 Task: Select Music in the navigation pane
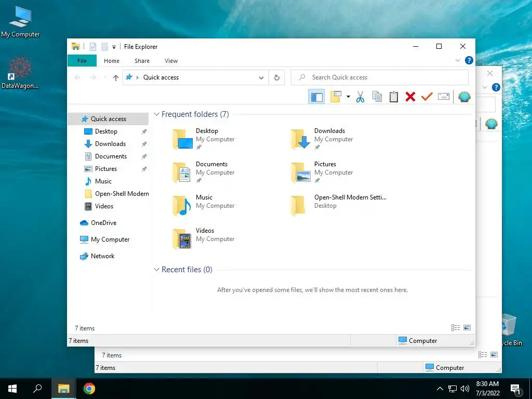pyautogui.click(x=103, y=181)
